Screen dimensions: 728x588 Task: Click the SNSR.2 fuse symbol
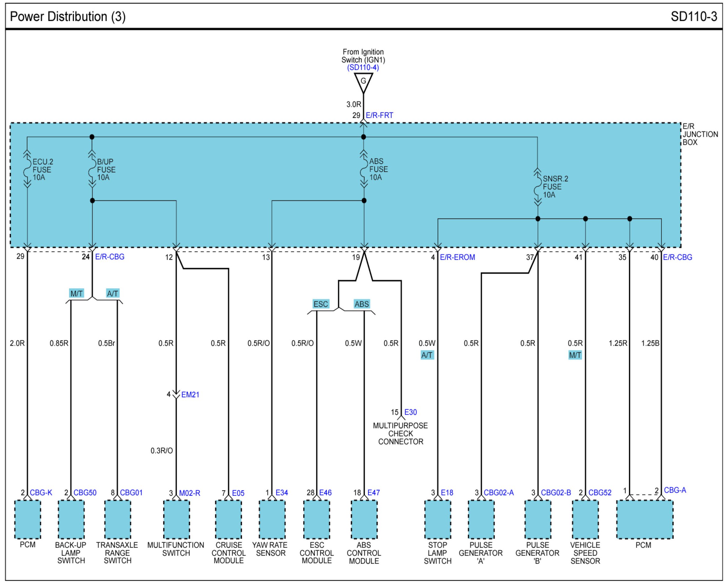(x=538, y=187)
